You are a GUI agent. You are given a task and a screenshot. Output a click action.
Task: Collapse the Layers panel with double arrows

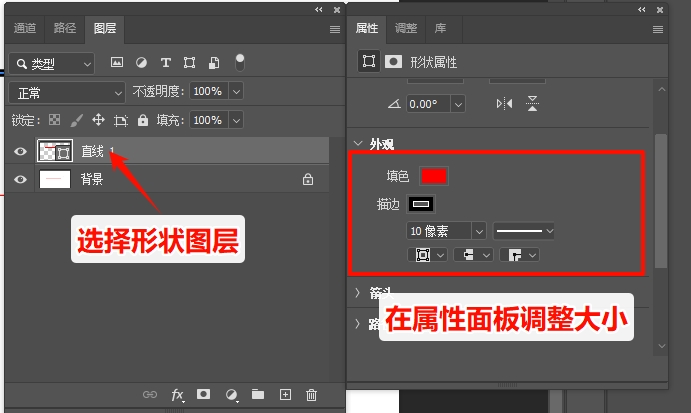pos(319,10)
